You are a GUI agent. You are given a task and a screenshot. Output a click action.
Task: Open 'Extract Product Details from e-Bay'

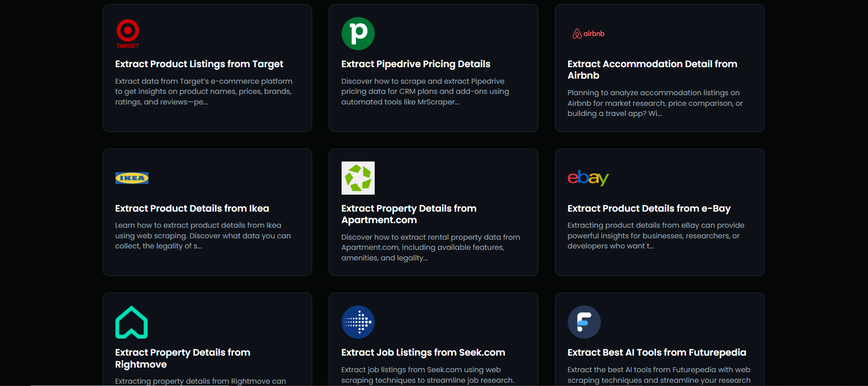[649, 208]
